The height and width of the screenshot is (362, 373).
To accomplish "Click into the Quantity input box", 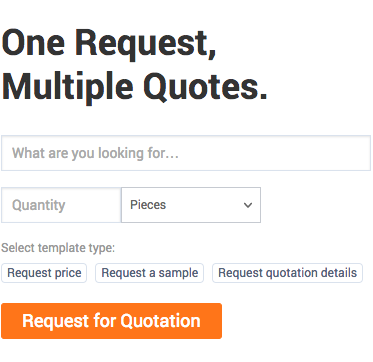I will click(x=61, y=205).
